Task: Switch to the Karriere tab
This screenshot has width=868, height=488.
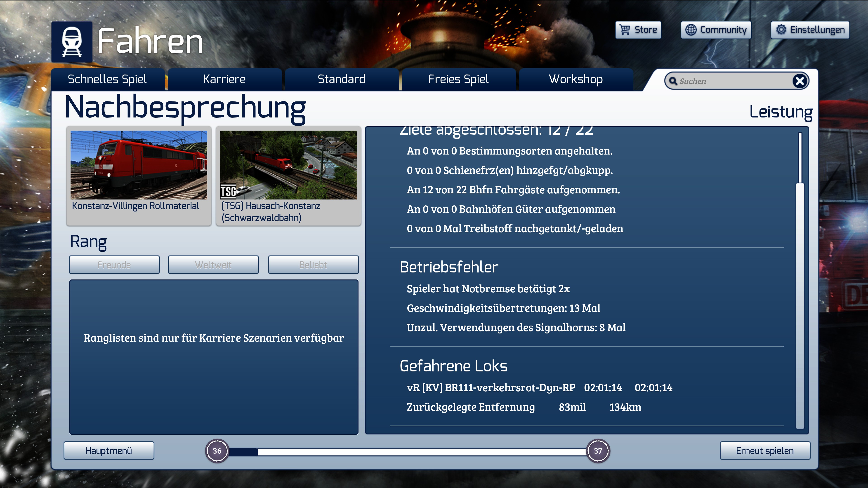Action: pos(224,80)
